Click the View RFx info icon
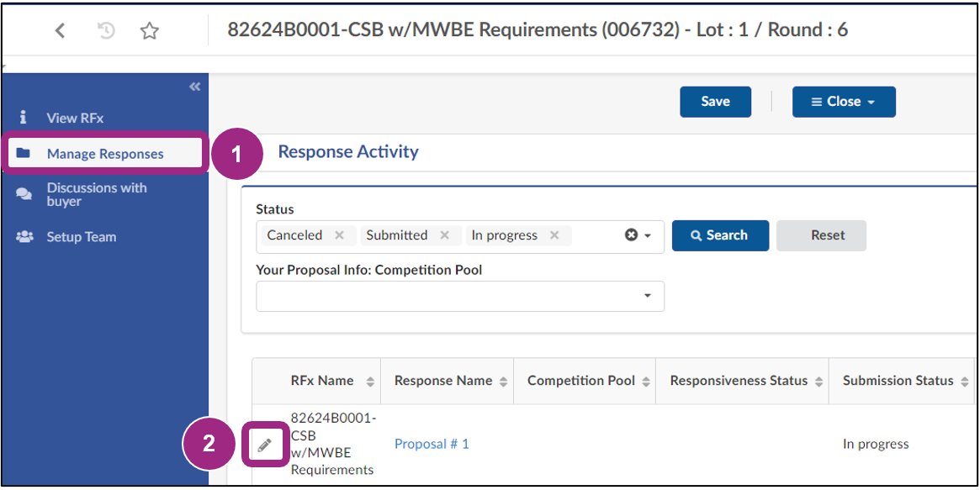The image size is (980, 490). tap(23, 118)
